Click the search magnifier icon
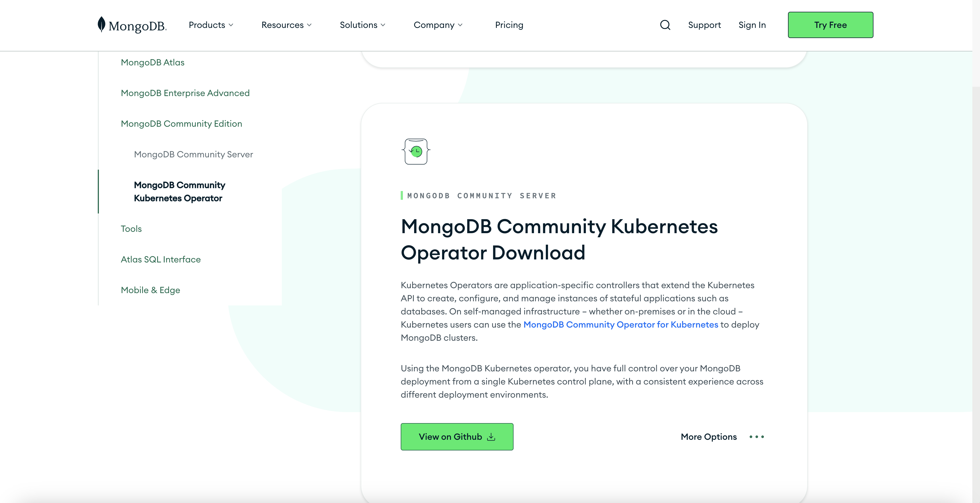 click(x=666, y=24)
